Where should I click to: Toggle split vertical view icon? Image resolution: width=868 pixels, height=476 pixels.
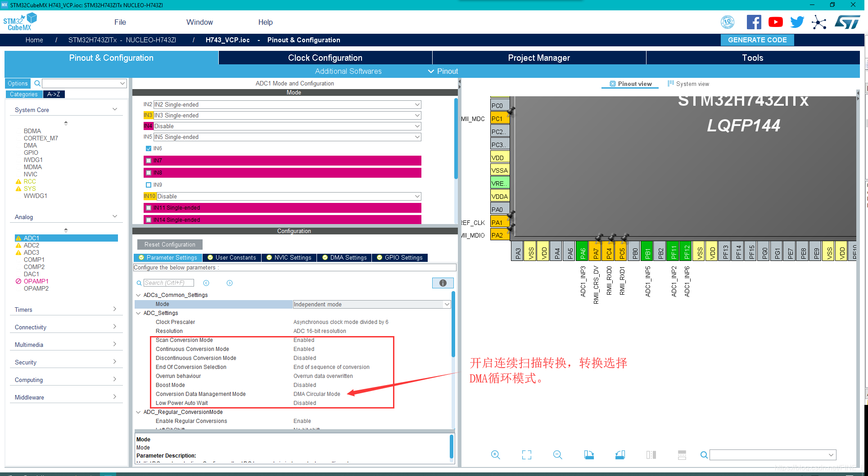coord(651,455)
